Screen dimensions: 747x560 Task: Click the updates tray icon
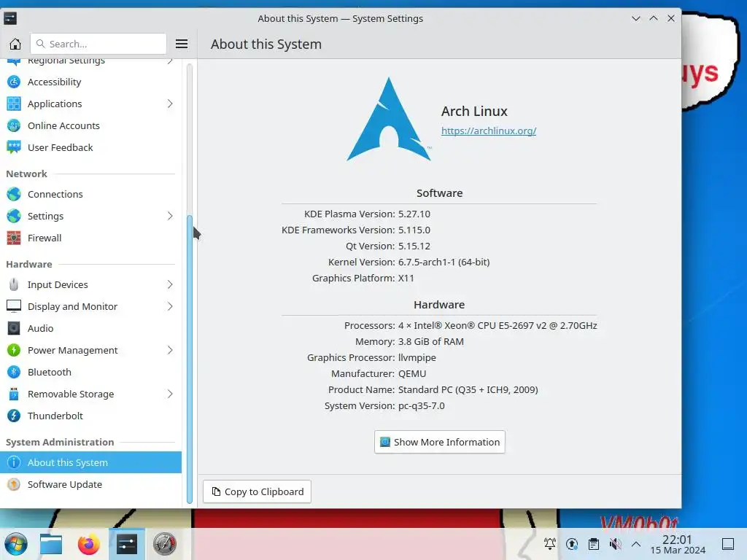tap(572, 544)
